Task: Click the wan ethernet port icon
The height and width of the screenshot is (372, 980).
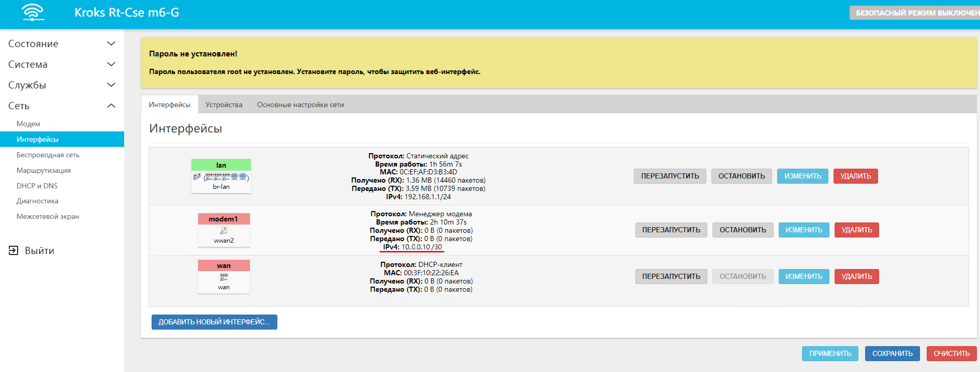Action: pos(224,277)
